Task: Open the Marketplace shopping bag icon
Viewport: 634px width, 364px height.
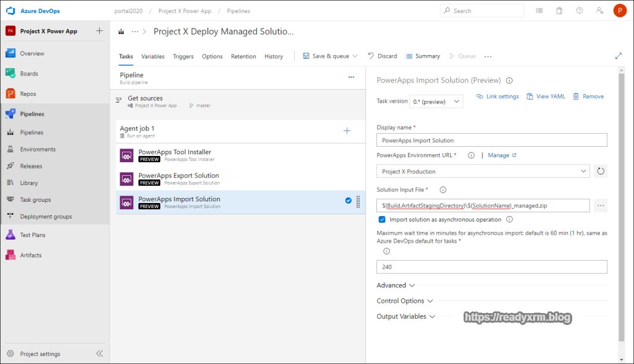Action: pos(559,11)
